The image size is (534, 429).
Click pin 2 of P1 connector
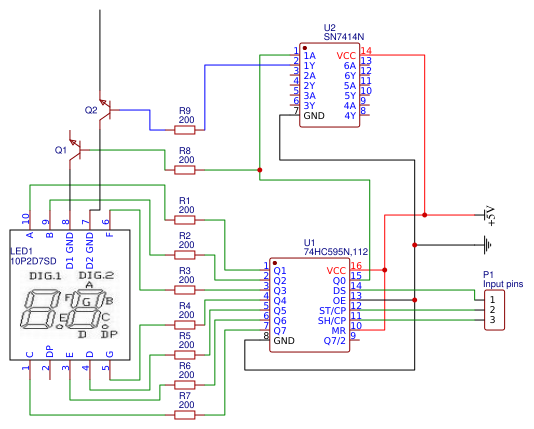pos(492,310)
